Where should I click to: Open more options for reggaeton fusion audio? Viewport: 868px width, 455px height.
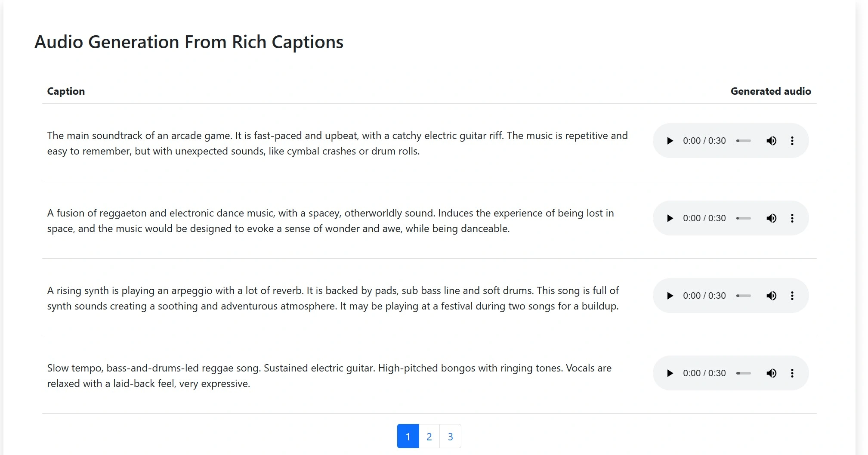[x=792, y=218]
